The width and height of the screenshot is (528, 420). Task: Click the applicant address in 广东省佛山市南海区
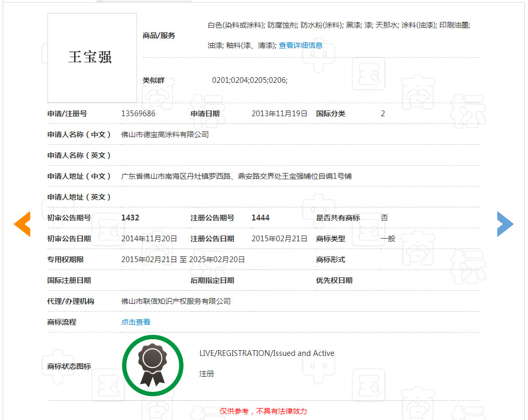235,176
